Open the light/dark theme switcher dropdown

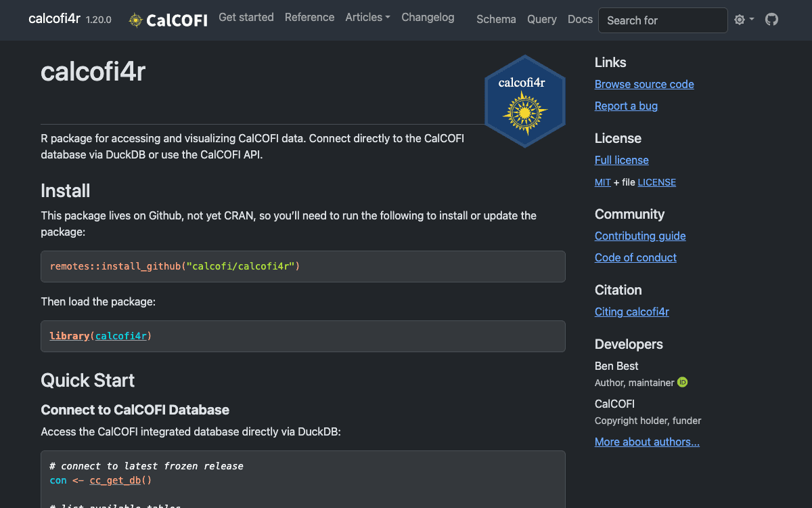coord(744,20)
